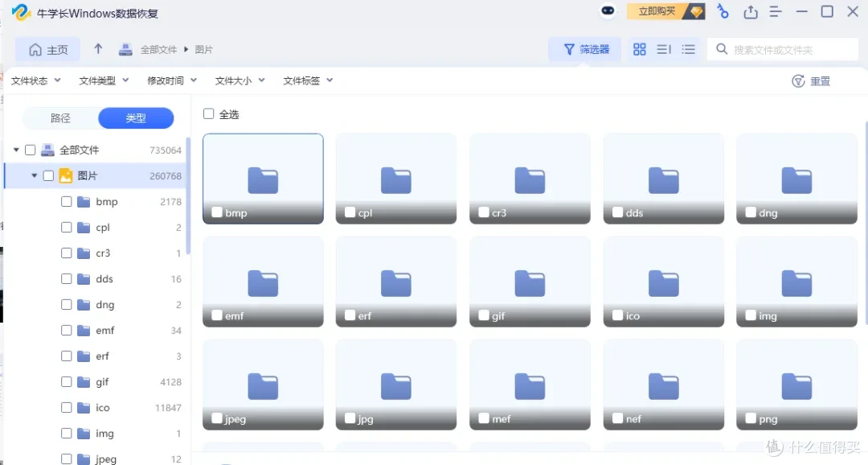This screenshot has width=868, height=465.
Task: Switch to the 类型 tab
Action: [136, 118]
